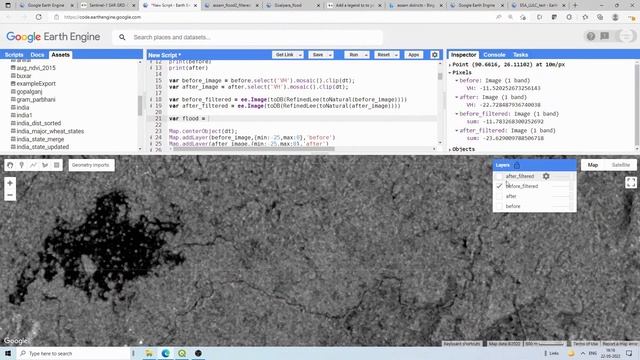Collapse the after_filtered image entry
Image resolution: width=640 pixels, height=360 pixels.
coord(457,131)
